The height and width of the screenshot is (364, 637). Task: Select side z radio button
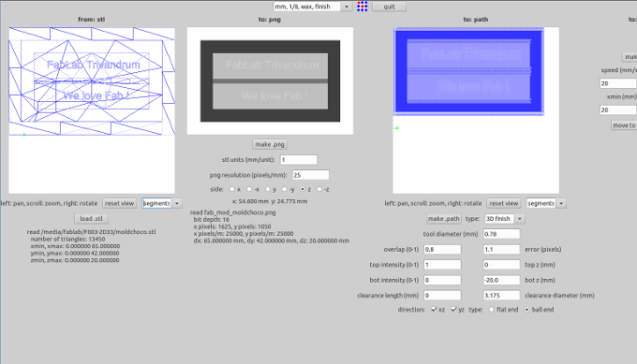click(x=303, y=189)
